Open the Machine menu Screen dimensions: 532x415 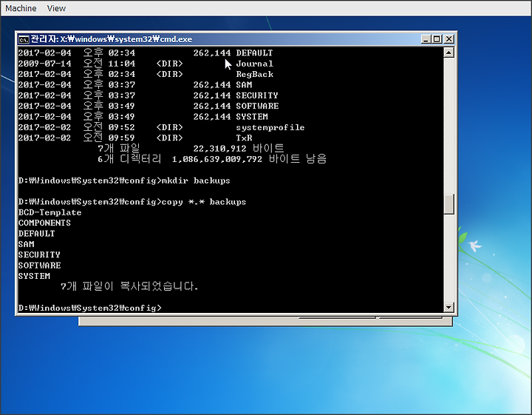click(21, 8)
